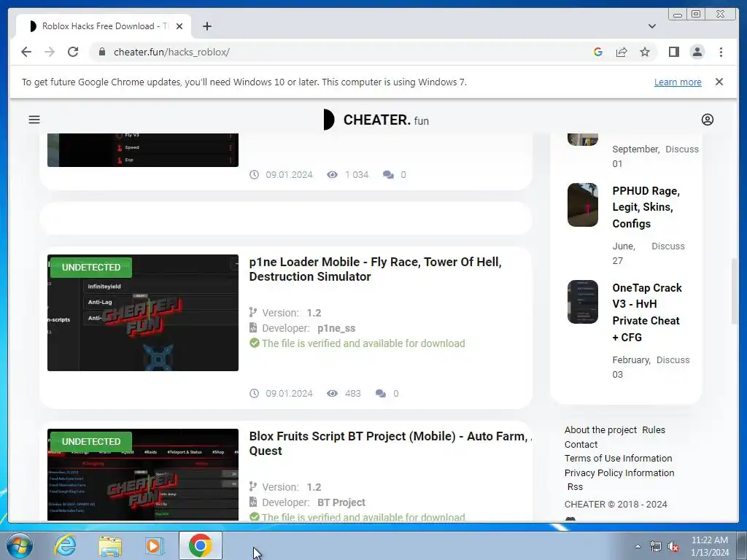The height and width of the screenshot is (560, 747).
Task: Click the developer file icon for p1ne Loader
Action: [253, 327]
